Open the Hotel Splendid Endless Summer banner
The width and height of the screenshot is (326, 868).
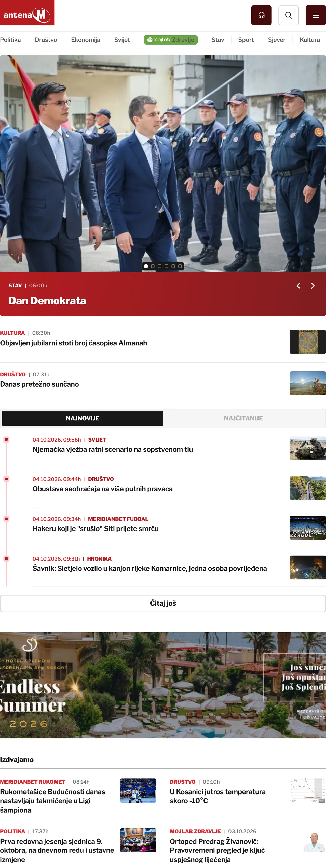tap(163, 685)
